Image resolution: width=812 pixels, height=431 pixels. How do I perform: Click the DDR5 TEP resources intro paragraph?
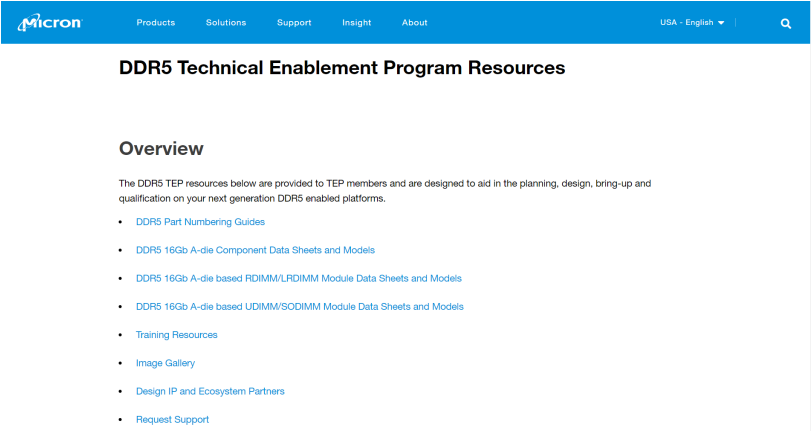[385, 191]
